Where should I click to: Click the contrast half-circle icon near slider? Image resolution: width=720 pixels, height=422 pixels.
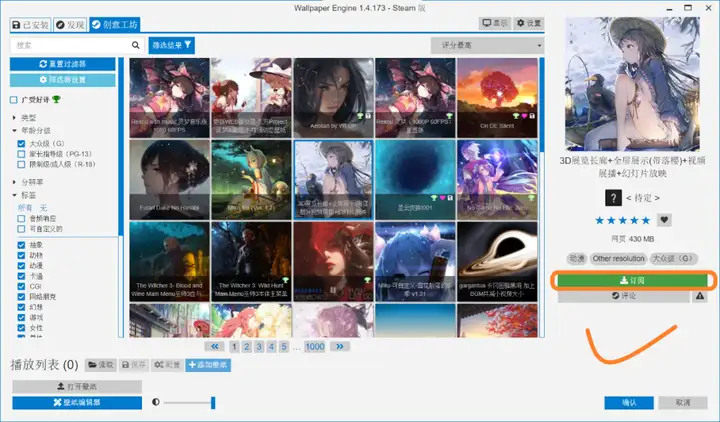tap(156, 402)
